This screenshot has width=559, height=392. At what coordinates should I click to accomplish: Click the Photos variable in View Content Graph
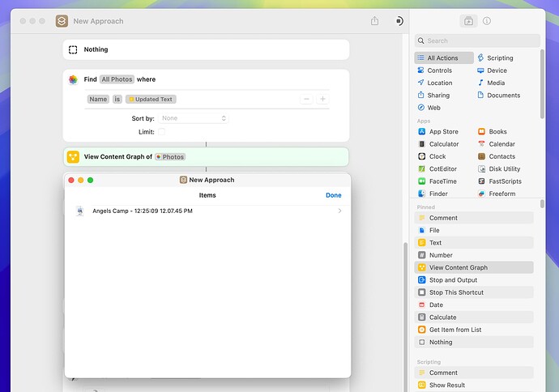170,157
